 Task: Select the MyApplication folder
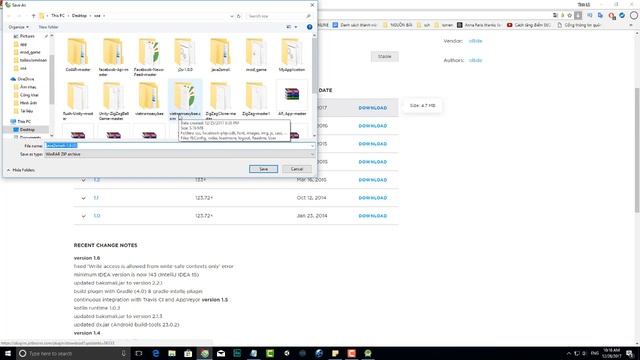[291, 55]
